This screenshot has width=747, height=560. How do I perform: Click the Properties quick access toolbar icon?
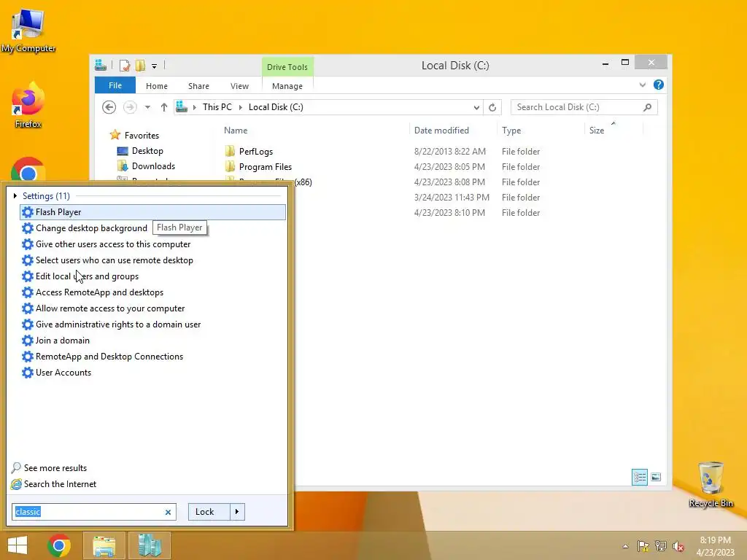125,66
